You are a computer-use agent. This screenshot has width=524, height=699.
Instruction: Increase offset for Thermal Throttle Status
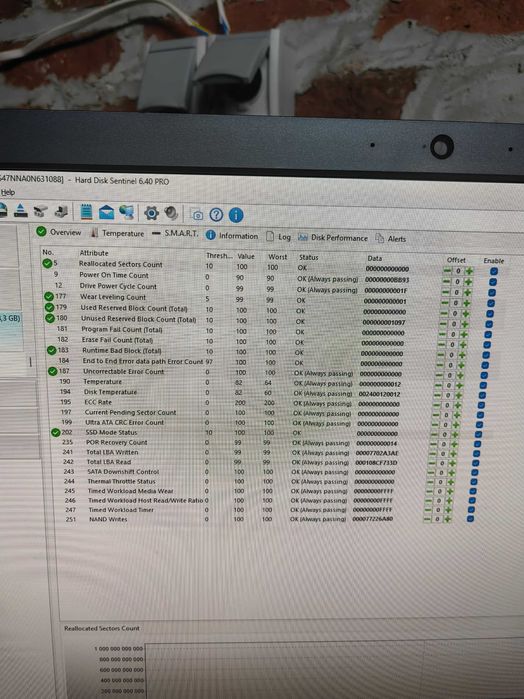tap(450, 482)
